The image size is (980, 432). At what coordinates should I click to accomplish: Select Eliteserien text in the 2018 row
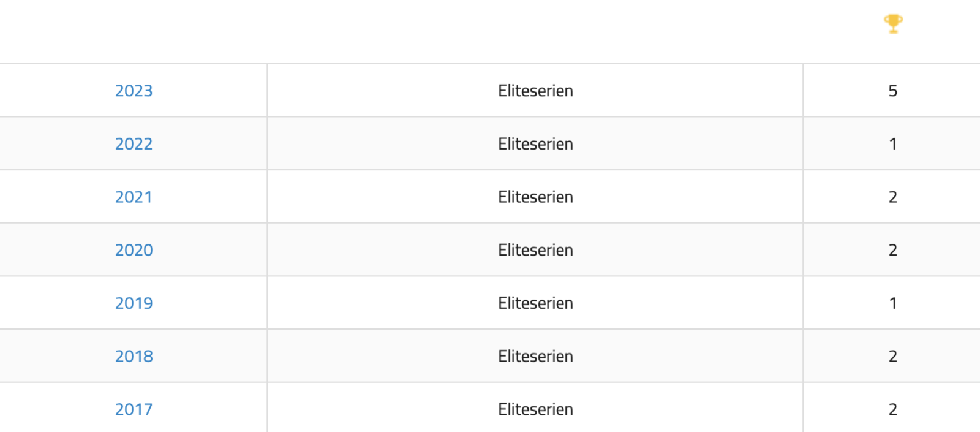pyautogui.click(x=535, y=356)
